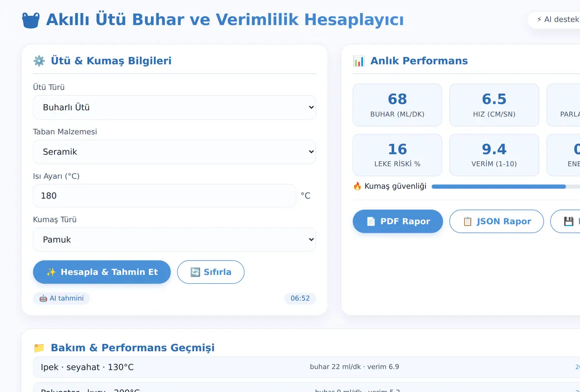
Task: Click the Kumaş Türü field label
Action: click(x=55, y=220)
